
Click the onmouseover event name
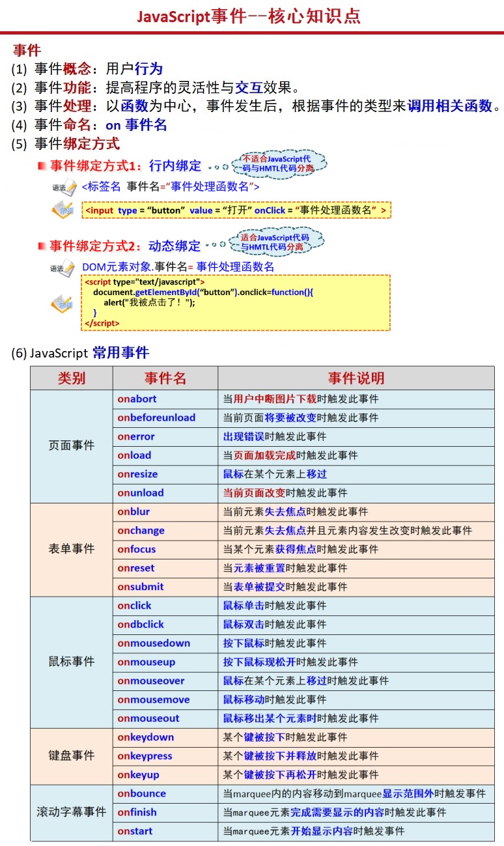tap(151, 681)
